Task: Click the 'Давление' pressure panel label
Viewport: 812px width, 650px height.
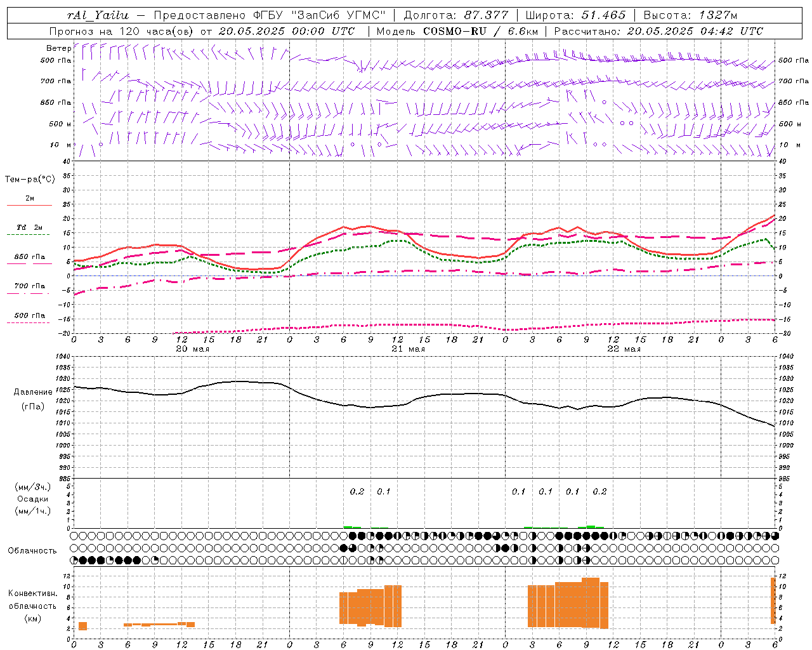Action: (x=33, y=392)
